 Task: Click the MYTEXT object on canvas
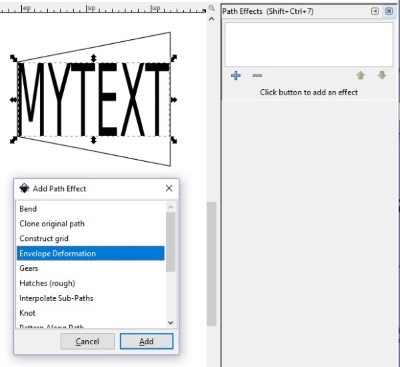94,99
